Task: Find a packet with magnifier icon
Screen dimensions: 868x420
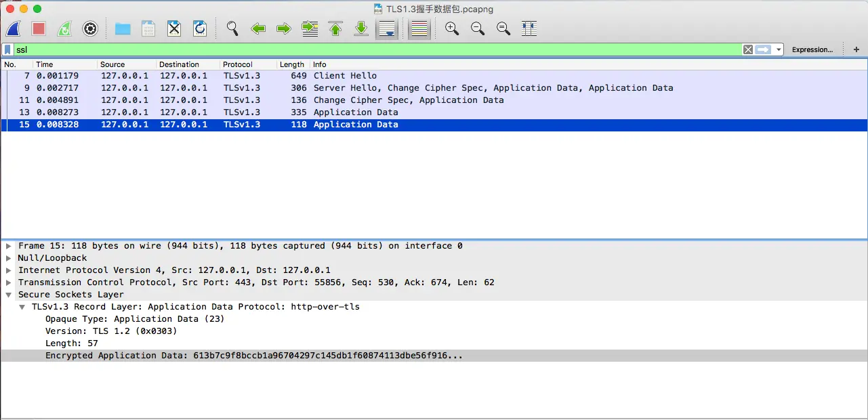Action: tap(232, 28)
